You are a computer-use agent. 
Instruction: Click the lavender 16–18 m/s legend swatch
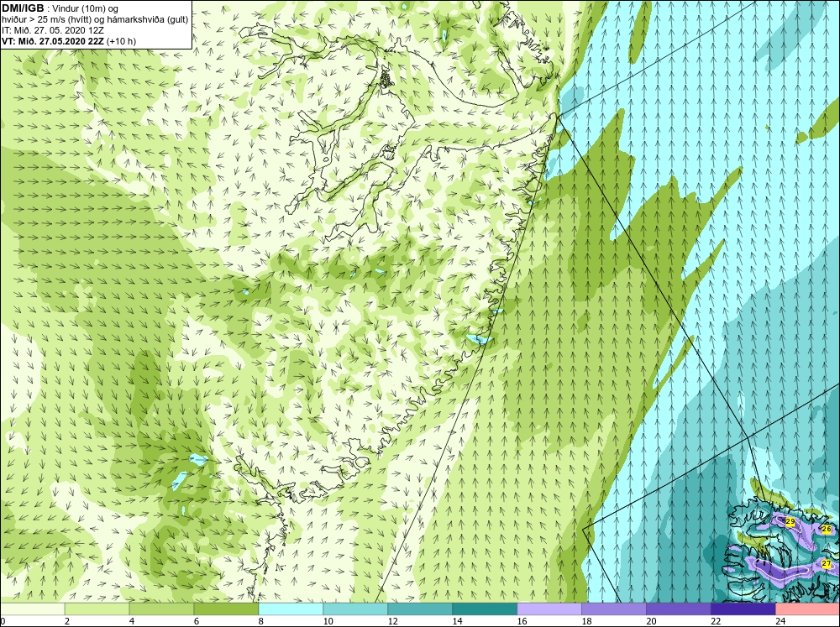549,609
